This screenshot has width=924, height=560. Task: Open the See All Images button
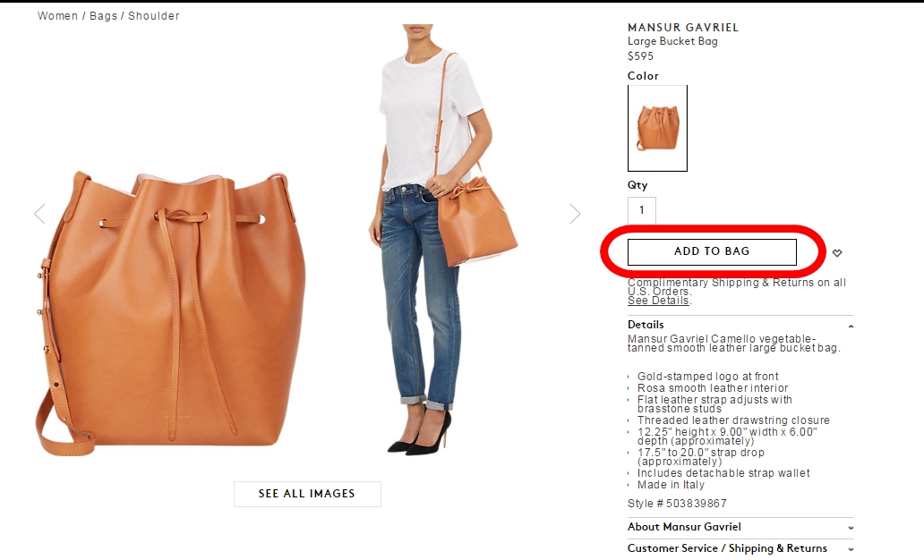[307, 494]
